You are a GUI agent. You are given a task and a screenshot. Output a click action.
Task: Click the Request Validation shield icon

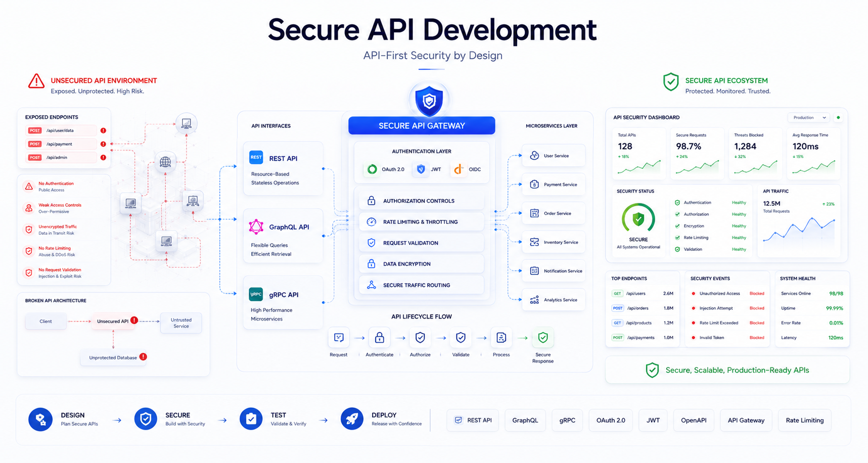click(371, 243)
